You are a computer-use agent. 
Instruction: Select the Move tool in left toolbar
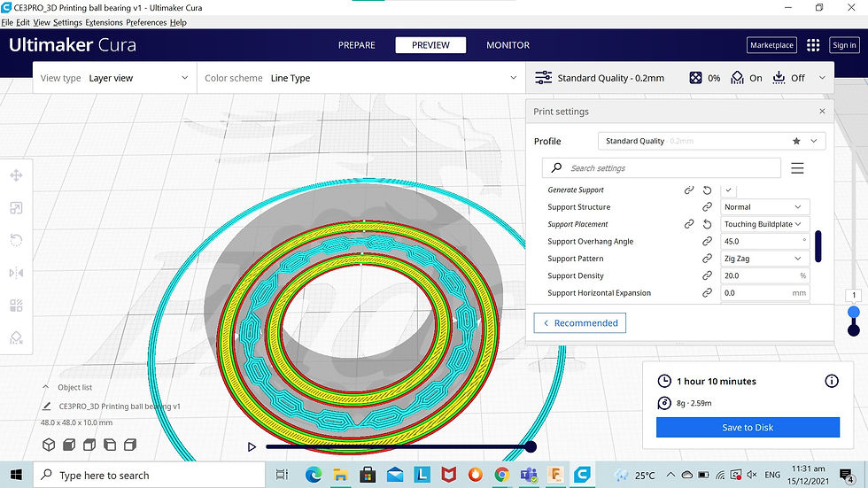[16, 176]
